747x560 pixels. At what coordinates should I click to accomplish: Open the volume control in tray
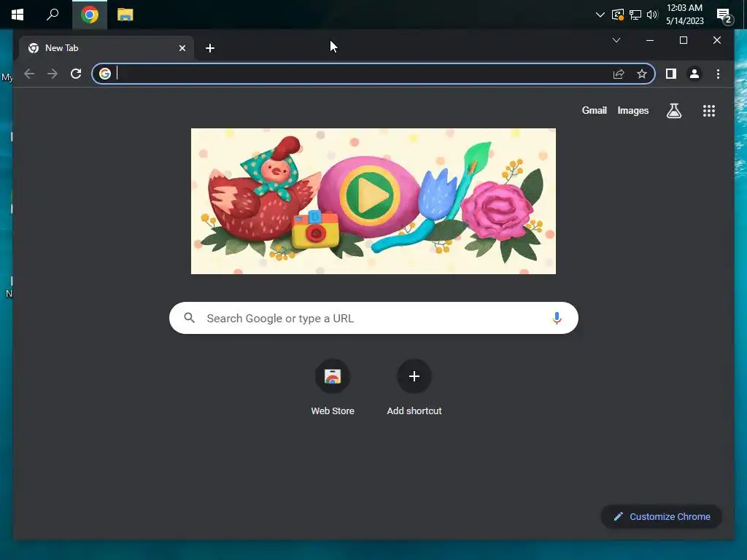coord(652,15)
